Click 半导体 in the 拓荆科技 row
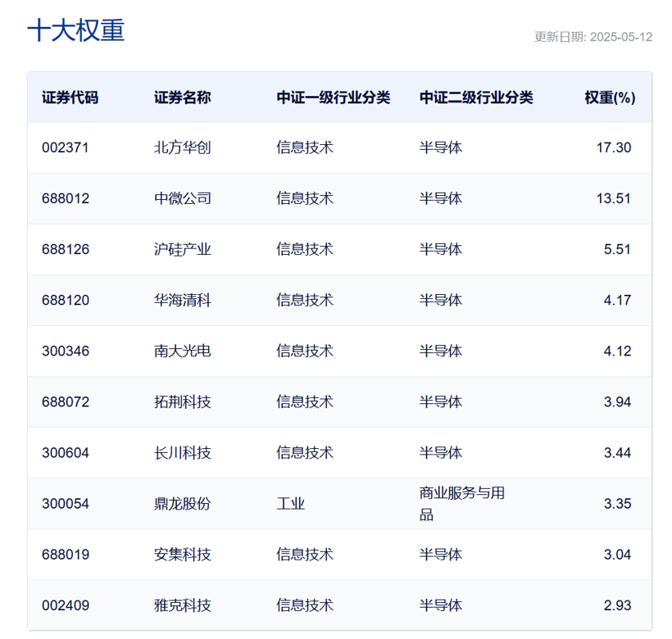The width and height of the screenshot is (672, 639). tap(441, 402)
